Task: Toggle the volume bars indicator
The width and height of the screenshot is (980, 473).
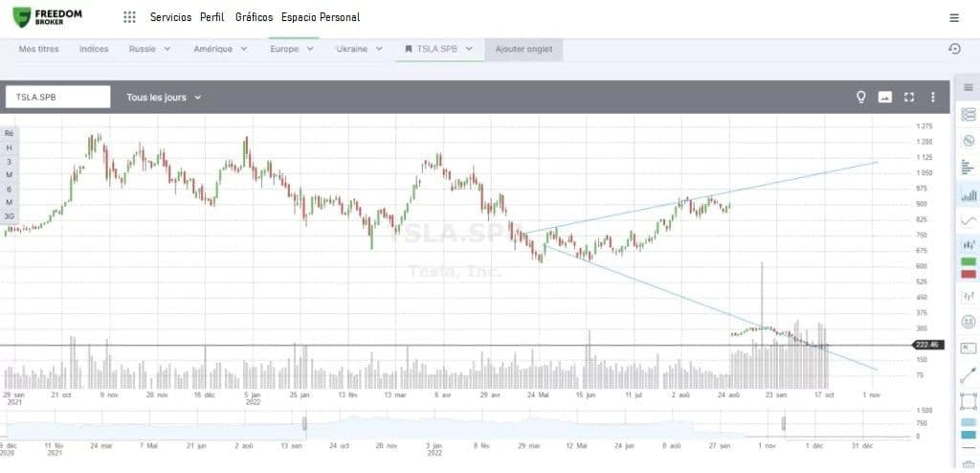Action: point(969,194)
